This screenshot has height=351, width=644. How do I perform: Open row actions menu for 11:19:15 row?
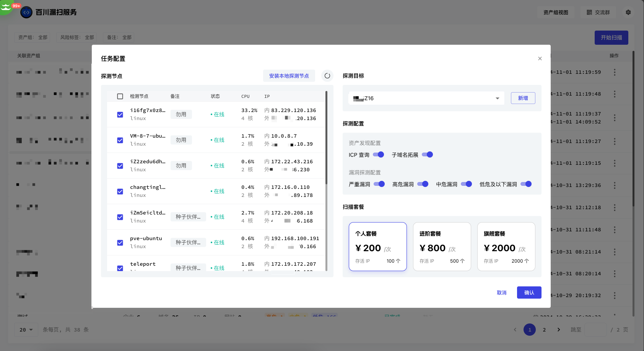point(615,163)
